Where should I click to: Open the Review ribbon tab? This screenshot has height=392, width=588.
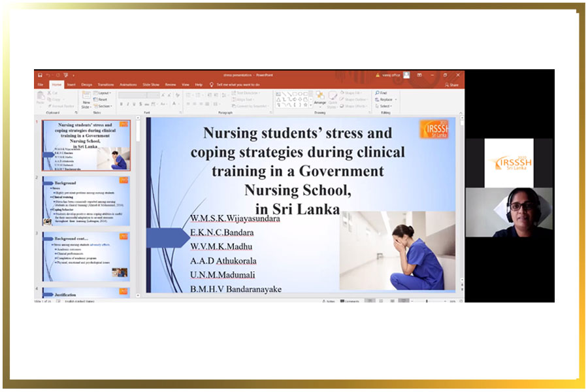click(171, 85)
